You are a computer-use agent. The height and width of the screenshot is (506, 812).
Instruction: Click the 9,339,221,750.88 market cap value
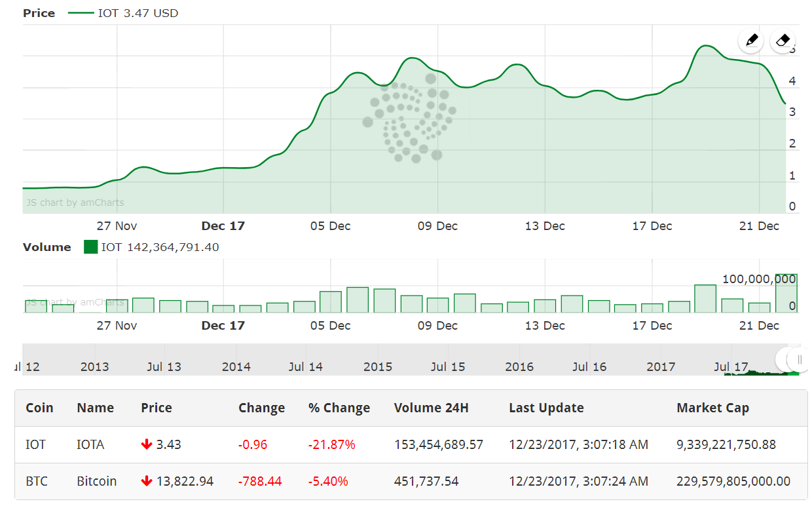click(x=726, y=445)
